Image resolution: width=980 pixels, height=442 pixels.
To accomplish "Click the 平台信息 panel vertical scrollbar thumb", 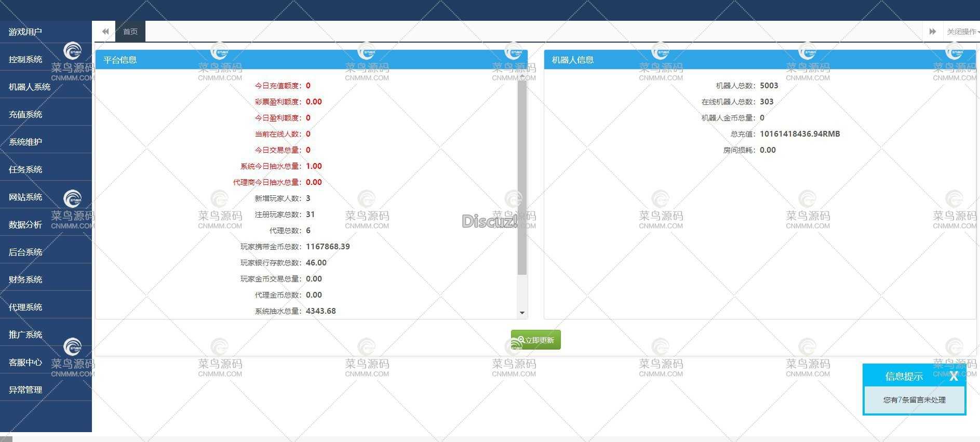I will click(x=522, y=177).
